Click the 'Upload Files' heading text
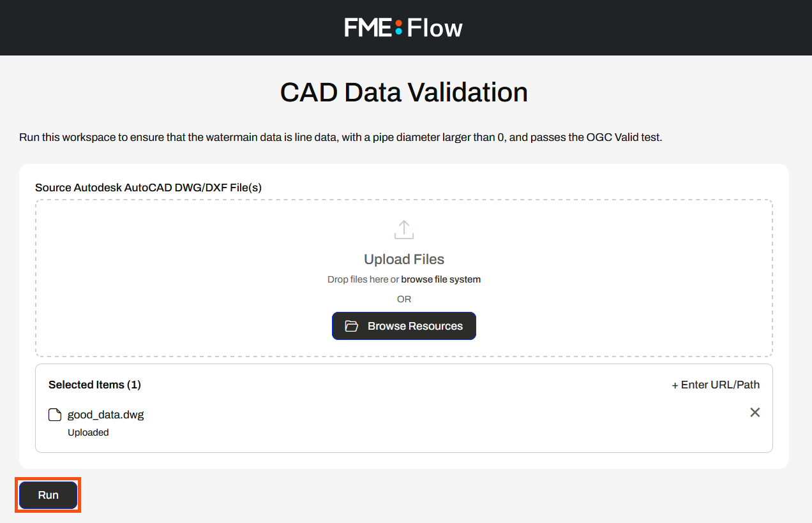 [404, 259]
